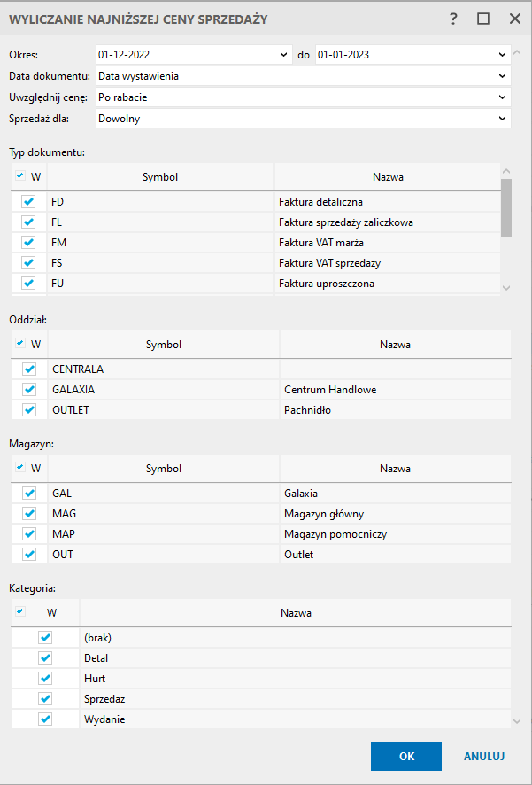The height and width of the screenshot is (785, 532).
Task: Toggle select-all checkbox in Kategoria header
Action: (x=20, y=611)
